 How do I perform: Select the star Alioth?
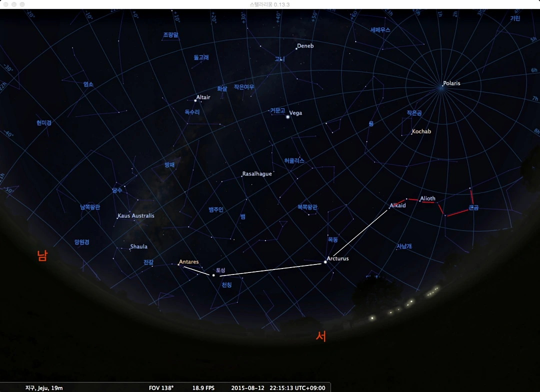(x=419, y=201)
